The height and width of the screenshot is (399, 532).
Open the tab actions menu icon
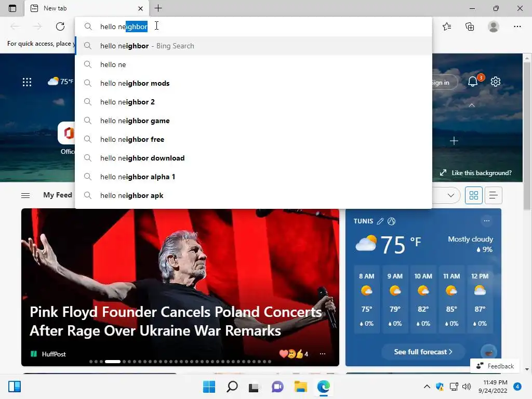pyautogui.click(x=12, y=8)
